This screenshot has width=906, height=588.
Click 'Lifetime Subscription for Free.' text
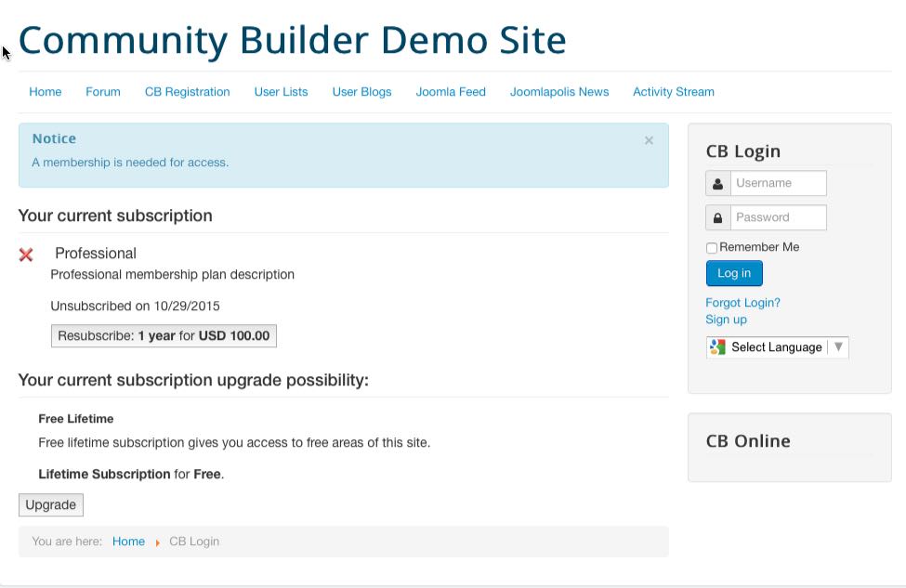point(131,475)
